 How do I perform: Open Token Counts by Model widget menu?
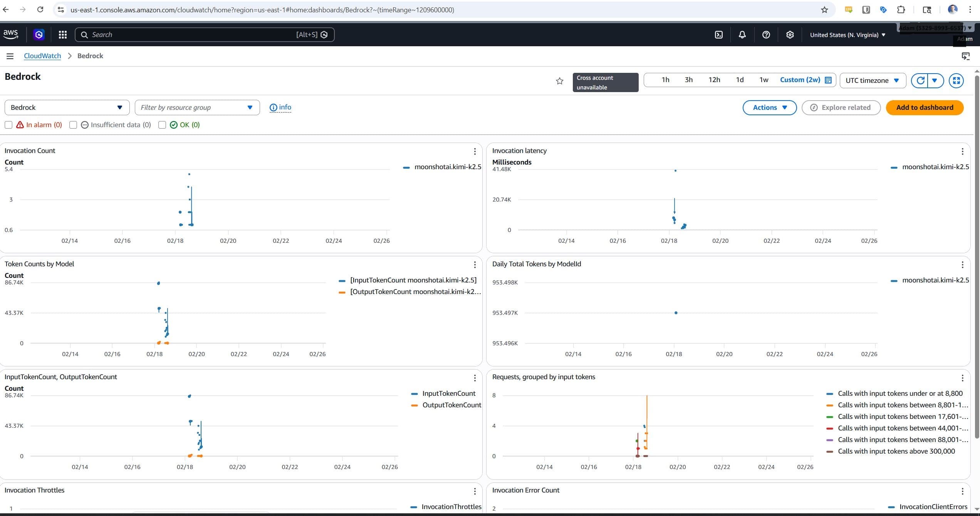tap(475, 265)
